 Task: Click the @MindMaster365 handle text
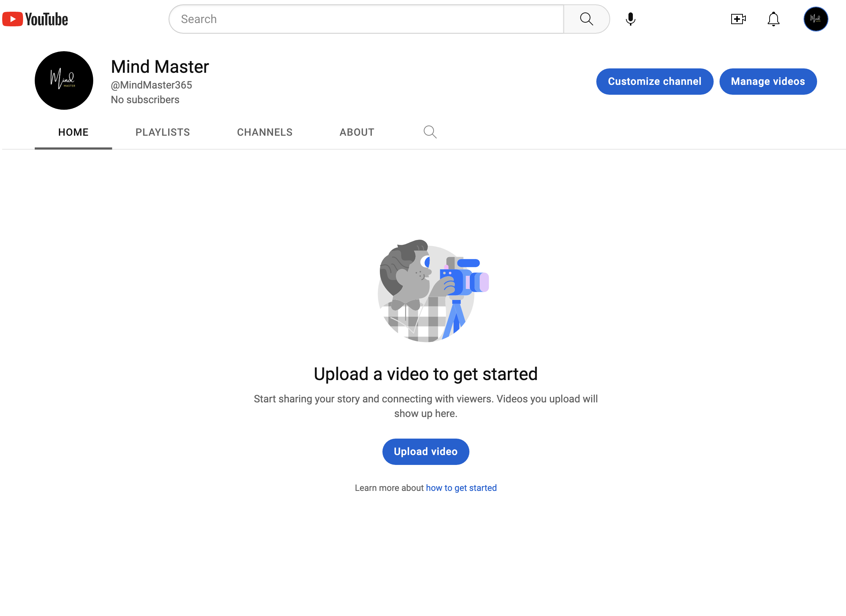(151, 85)
